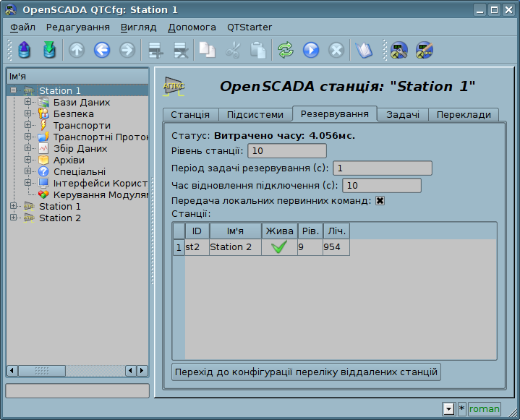Select the Архіви box icon in tree

point(43,160)
